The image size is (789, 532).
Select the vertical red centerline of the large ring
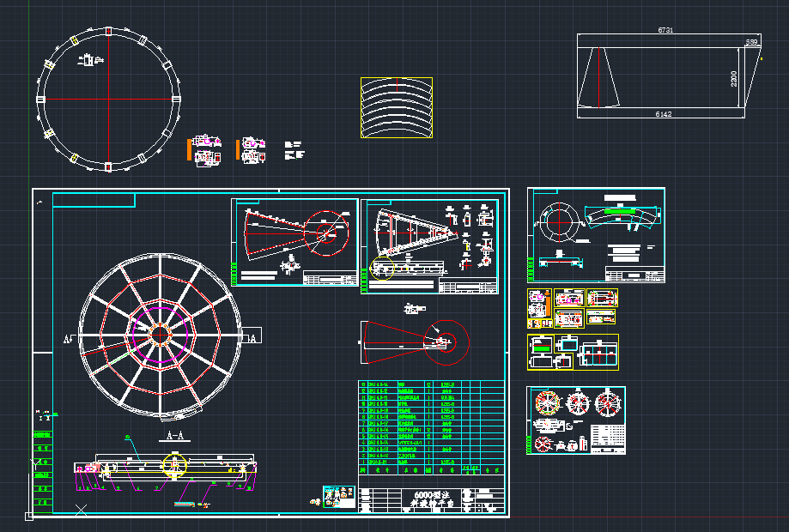point(109,99)
